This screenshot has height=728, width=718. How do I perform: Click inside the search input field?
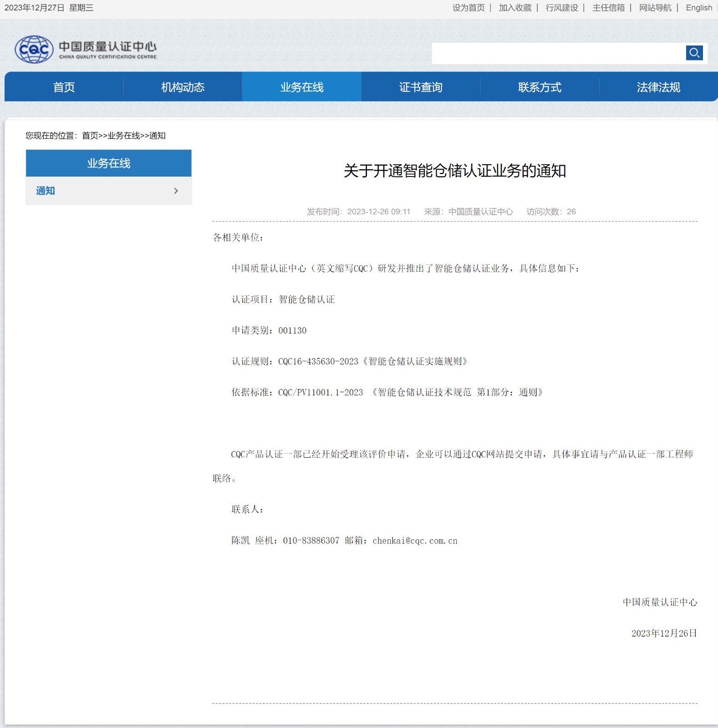558,54
